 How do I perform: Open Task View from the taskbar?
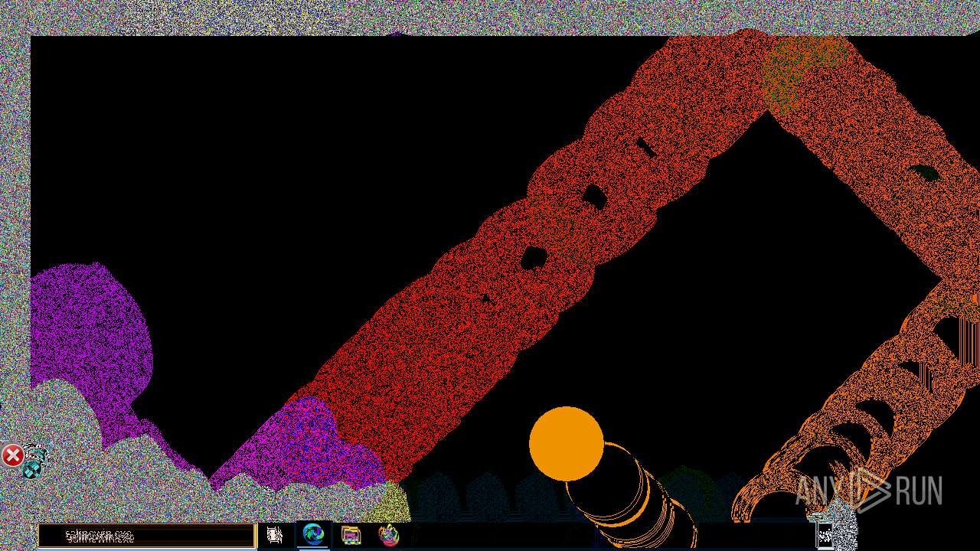(x=275, y=535)
